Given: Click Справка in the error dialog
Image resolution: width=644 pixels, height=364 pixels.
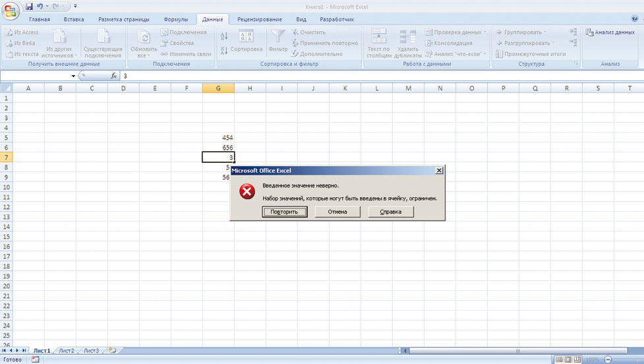Looking at the screenshot, I should pyautogui.click(x=391, y=212).
